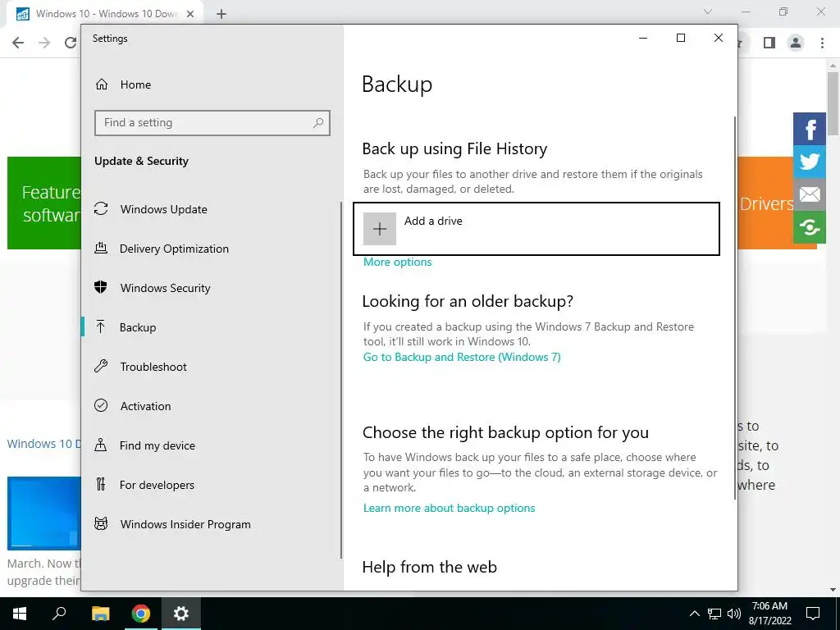Click the browser page vertical scrollbar
Screen dimensions: 840x630
[833, 103]
